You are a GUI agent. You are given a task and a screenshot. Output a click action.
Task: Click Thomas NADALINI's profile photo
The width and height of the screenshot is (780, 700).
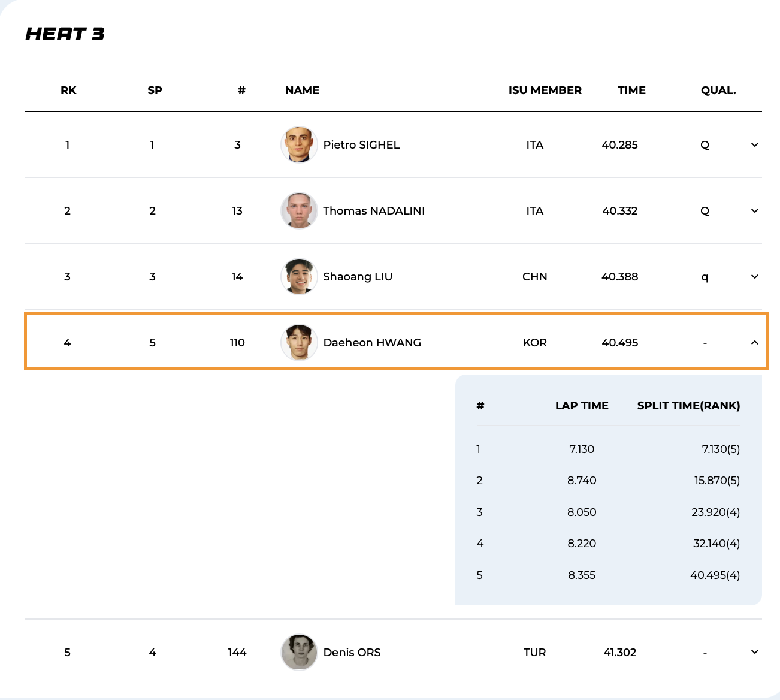coord(299,210)
